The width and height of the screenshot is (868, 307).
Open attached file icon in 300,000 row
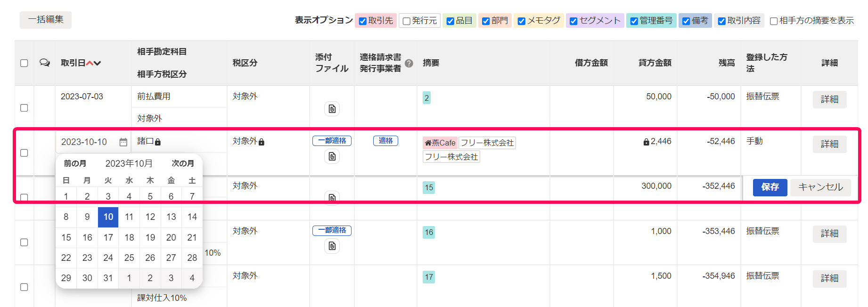point(332,197)
